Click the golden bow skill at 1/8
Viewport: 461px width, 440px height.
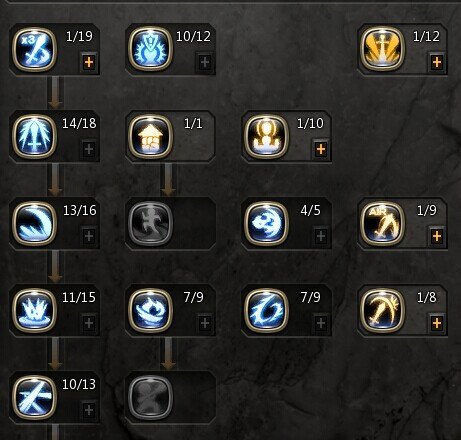click(x=382, y=311)
